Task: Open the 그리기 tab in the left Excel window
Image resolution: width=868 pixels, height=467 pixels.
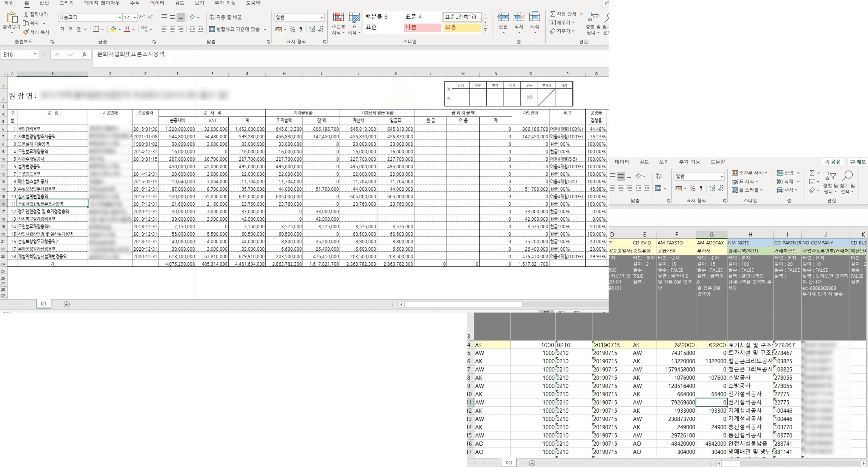Action: coord(66,3)
